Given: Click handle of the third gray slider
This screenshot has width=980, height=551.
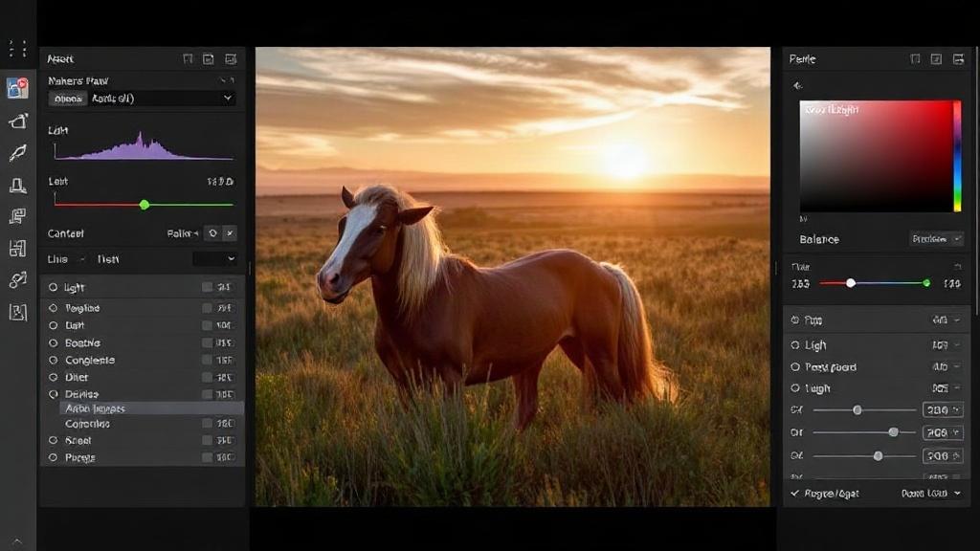Looking at the screenshot, I should point(879,456).
